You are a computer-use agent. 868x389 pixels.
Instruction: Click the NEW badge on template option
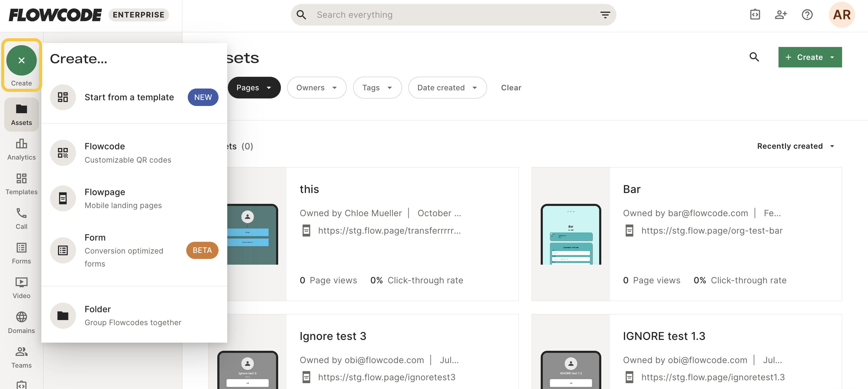pyautogui.click(x=203, y=97)
